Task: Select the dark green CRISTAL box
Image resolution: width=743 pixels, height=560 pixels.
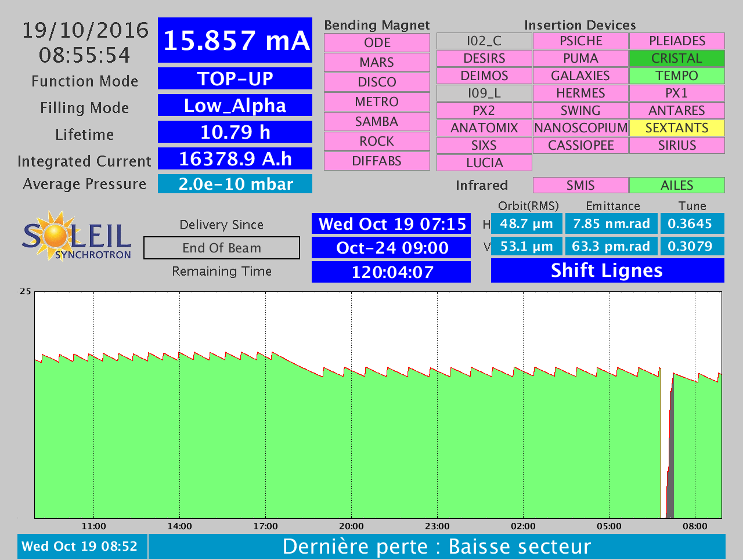Action: [677, 58]
